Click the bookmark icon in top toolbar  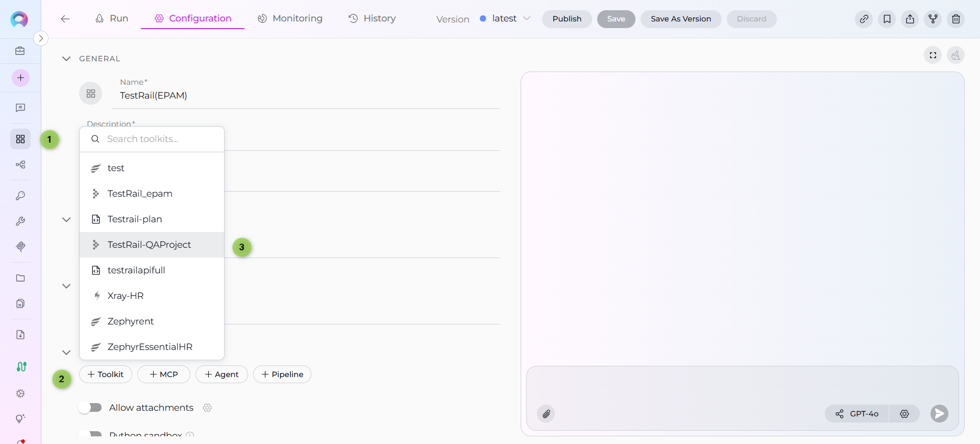coord(887,19)
